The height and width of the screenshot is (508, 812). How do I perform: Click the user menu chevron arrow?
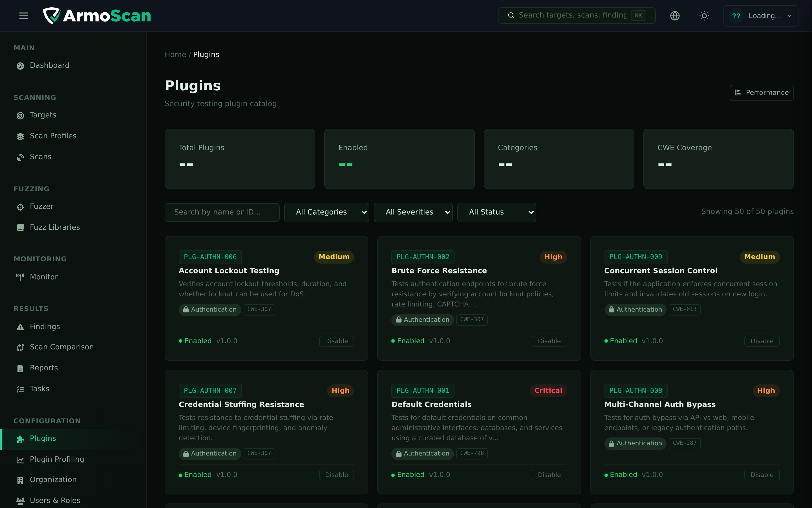(x=789, y=16)
